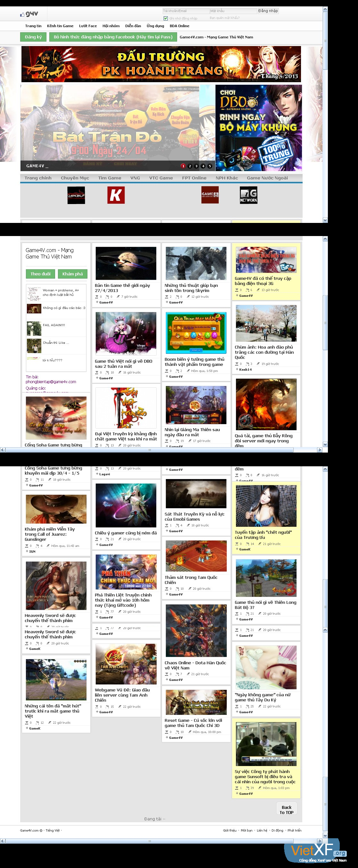
Task: Open the 'Liên hệ' footer link
Action: pos(262,830)
